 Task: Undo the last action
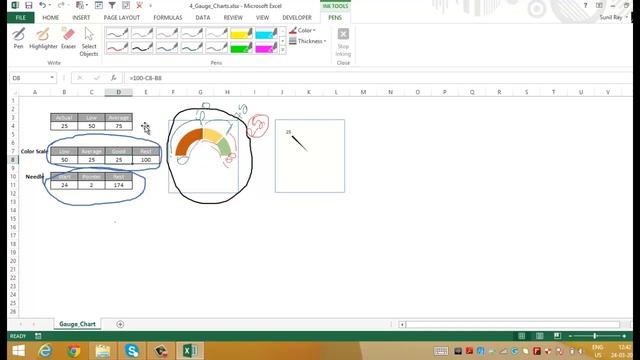42,5
